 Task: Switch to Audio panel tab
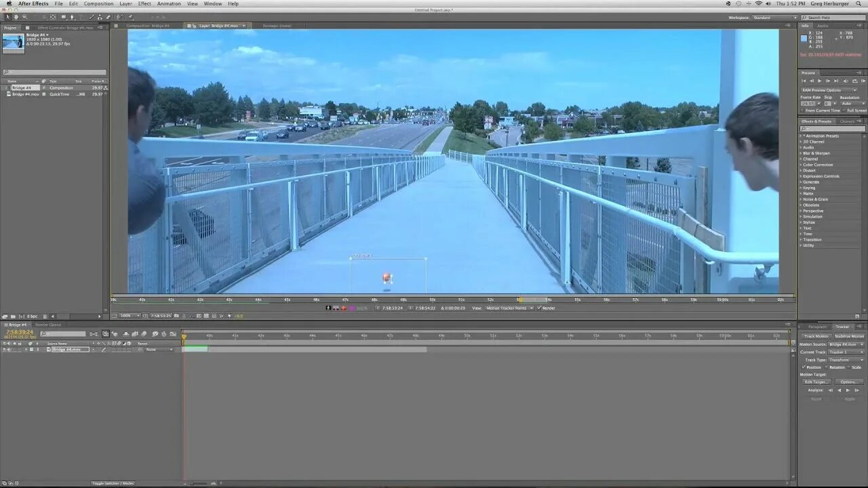823,26
